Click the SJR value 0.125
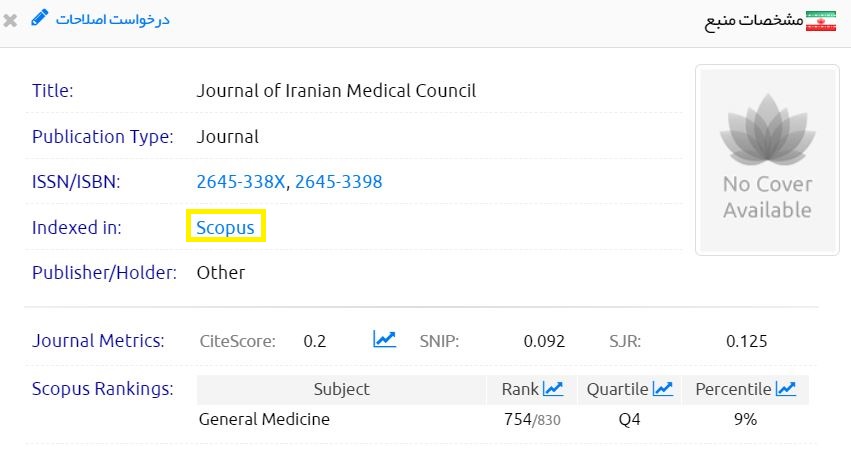This screenshot has width=851, height=456. tap(746, 341)
